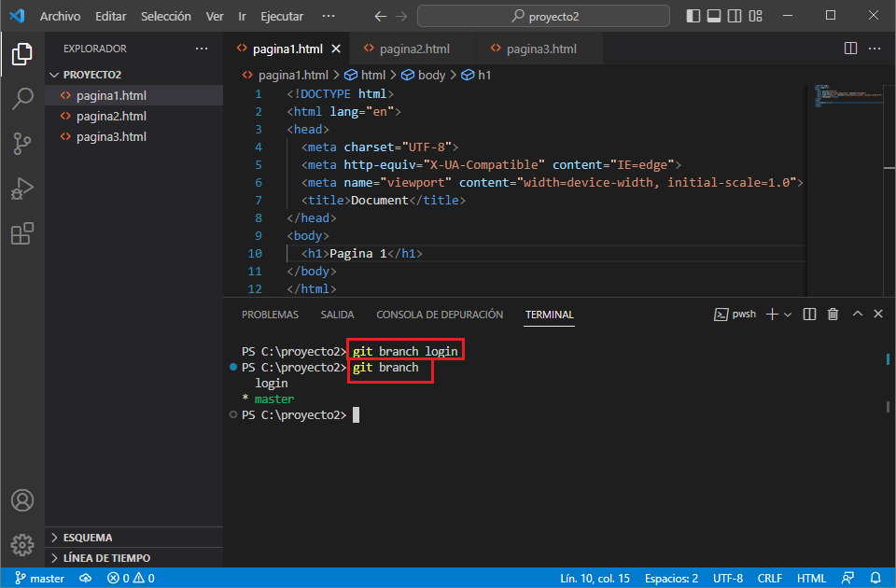
Task: Switch to the SALIDA panel tab
Action: click(x=337, y=315)
